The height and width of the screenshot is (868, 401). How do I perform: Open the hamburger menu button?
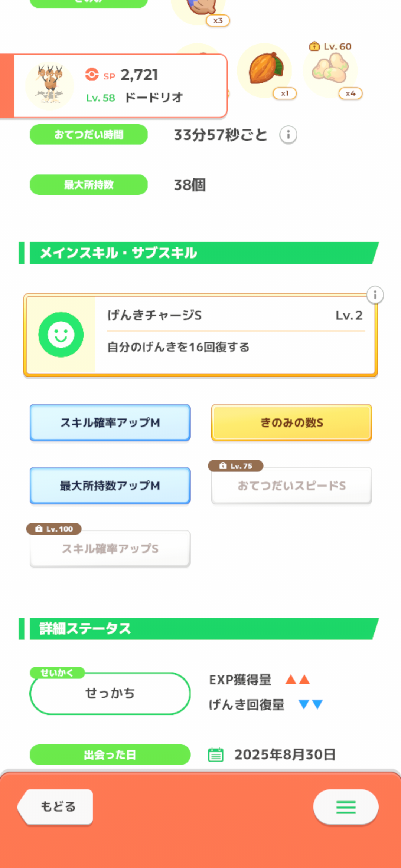click(346, 807)
